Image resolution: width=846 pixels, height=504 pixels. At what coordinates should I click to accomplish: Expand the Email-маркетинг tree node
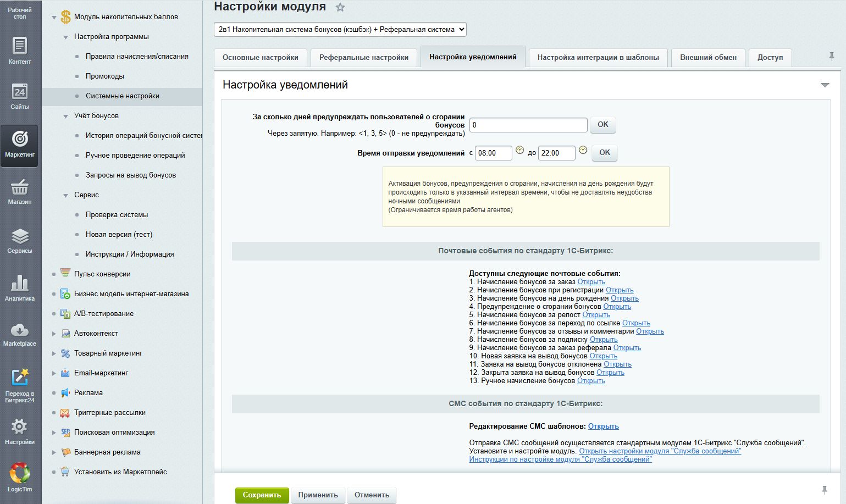54,373
